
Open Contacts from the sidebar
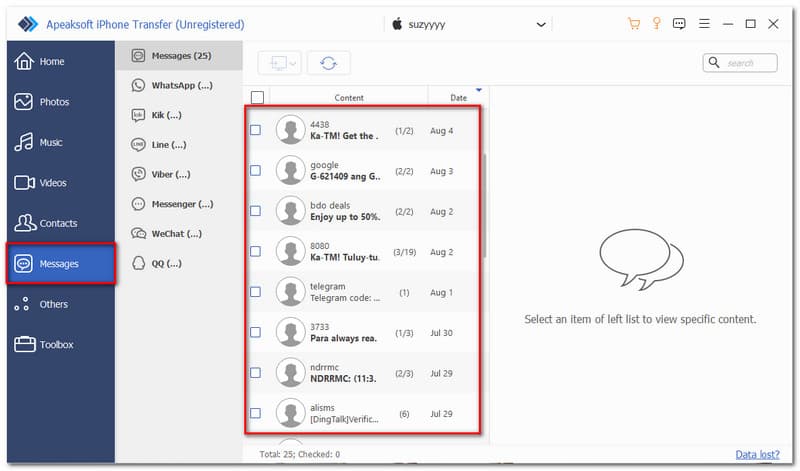pyautogui.click(x=60, y=223)
